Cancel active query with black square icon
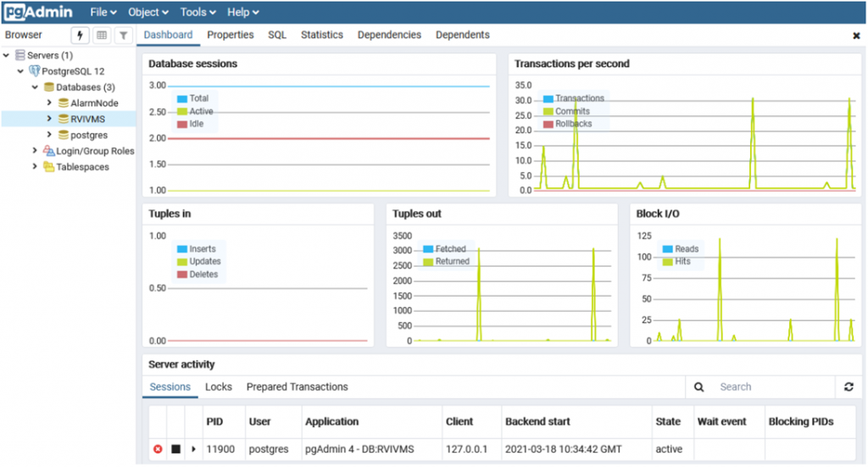Viewport: 868px width, 467px height. pos(176,448)
